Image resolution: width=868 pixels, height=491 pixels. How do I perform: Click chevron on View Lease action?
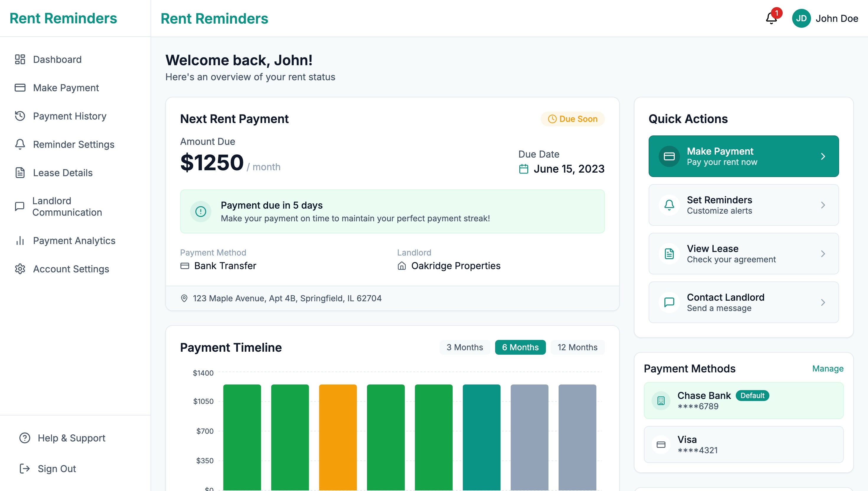click(823, 253)
